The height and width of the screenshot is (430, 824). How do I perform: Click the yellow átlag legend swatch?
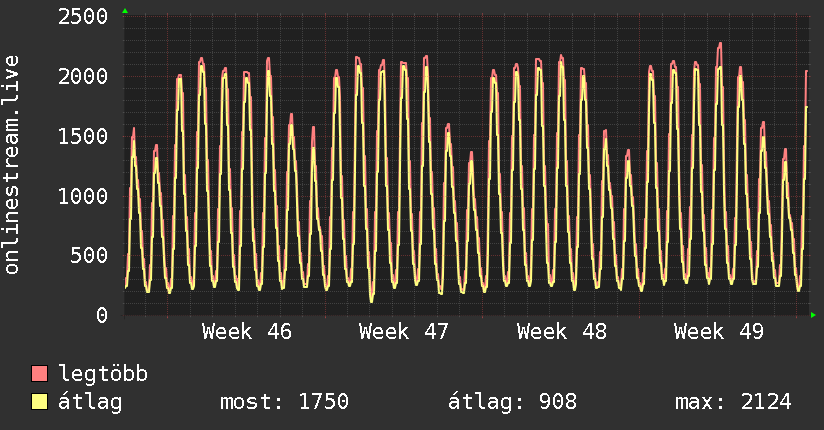point(39,402)
